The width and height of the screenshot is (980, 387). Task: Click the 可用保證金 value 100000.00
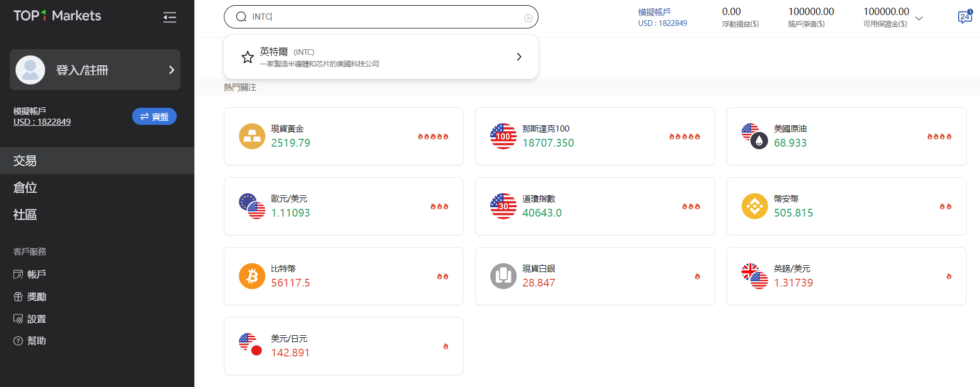coord(886,11)
